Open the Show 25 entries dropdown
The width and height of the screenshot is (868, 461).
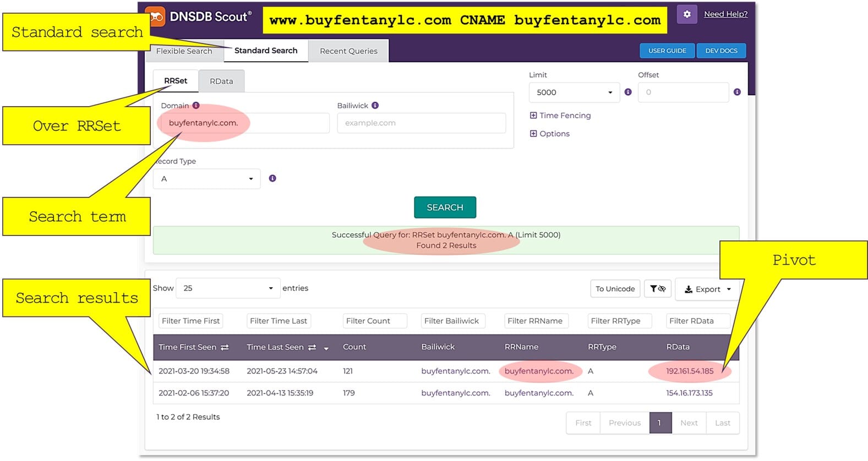[228, 288]
